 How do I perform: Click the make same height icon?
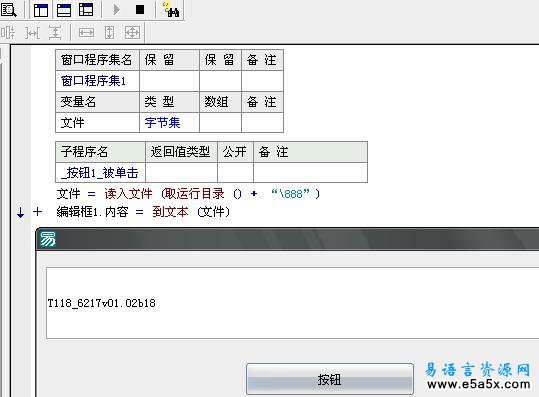109,33
